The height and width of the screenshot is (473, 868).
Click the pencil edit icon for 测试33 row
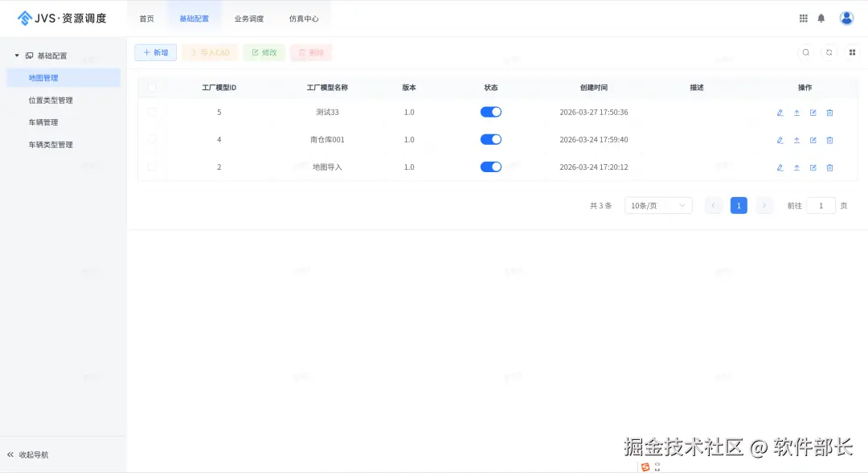tap(779, 113)
